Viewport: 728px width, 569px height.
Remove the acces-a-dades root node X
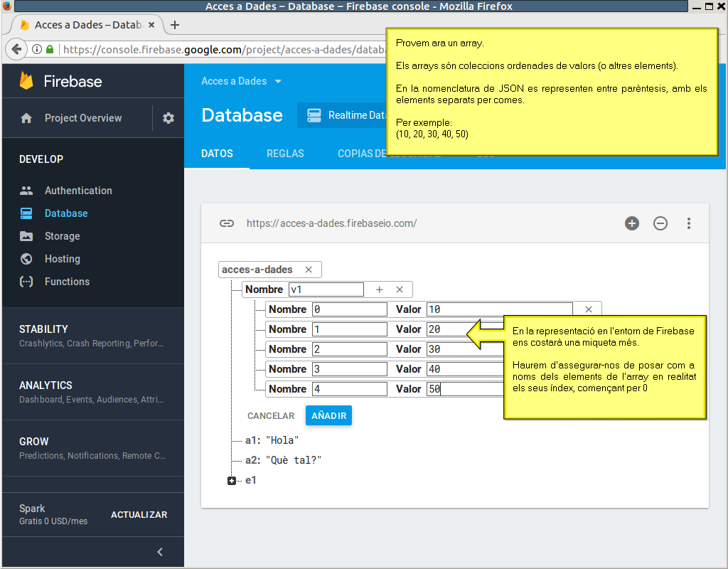tap(309, 270)
